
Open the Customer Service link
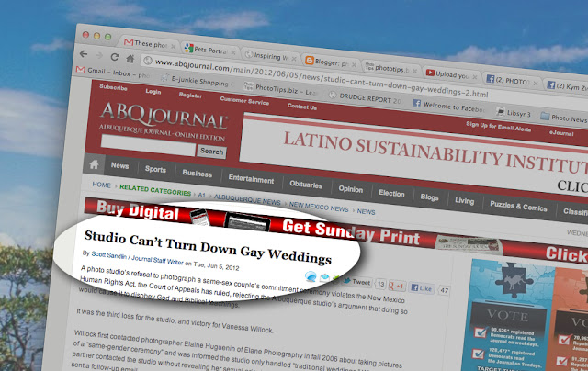point(244,100)
